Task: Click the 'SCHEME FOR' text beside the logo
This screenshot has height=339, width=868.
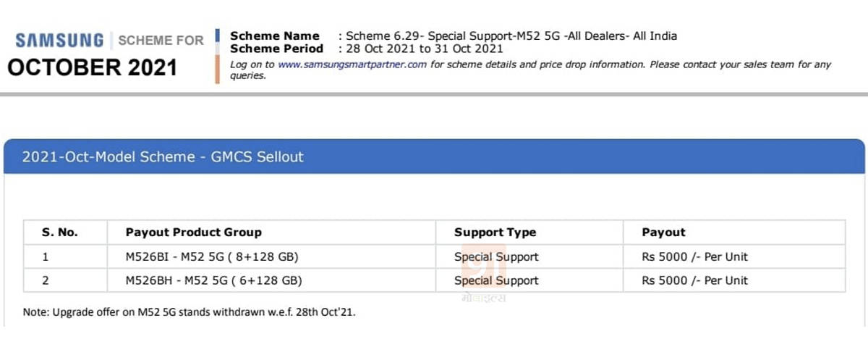Action: [x=161, y=41]
